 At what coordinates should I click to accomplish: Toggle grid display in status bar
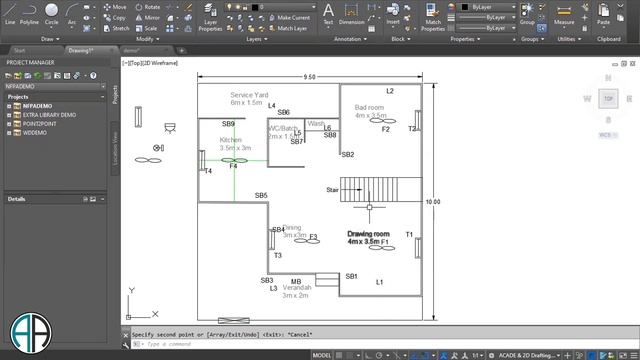339,356
